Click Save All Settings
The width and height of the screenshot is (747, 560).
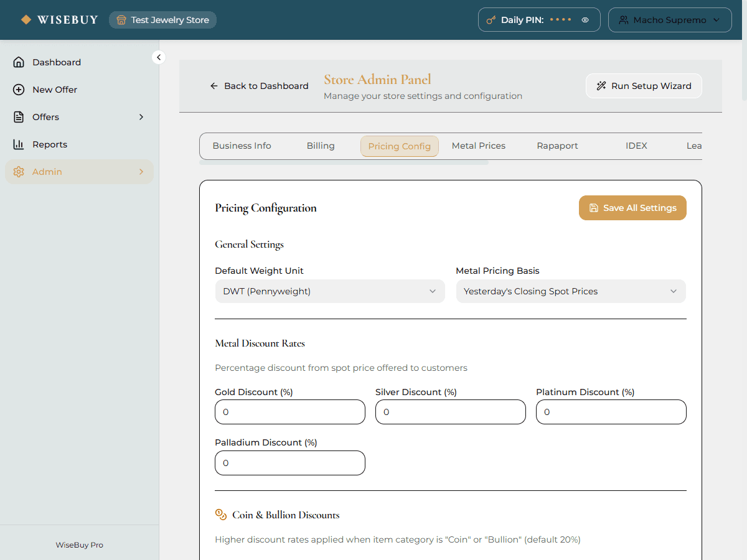(x=632, y=207)
